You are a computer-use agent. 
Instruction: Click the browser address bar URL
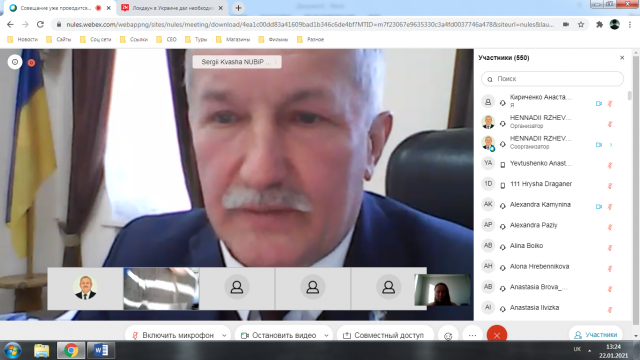tap(310, 24)
